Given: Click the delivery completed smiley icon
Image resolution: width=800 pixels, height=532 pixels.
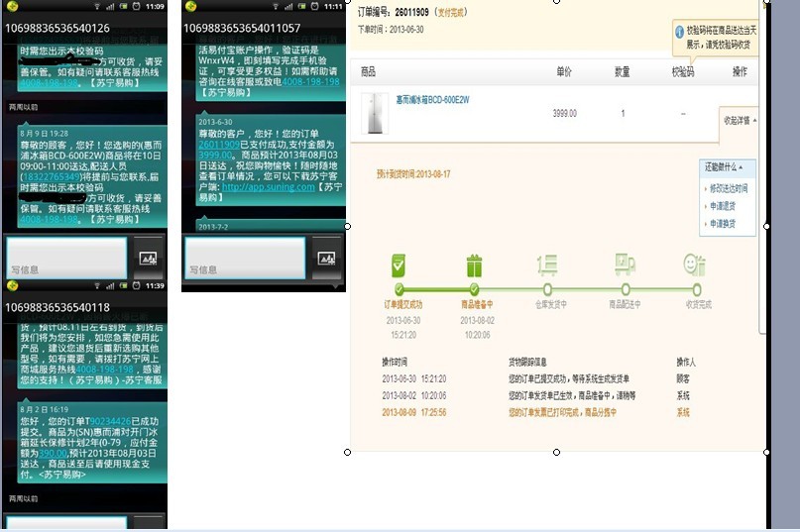Looking at the screenshot, I should coord(695,265).
